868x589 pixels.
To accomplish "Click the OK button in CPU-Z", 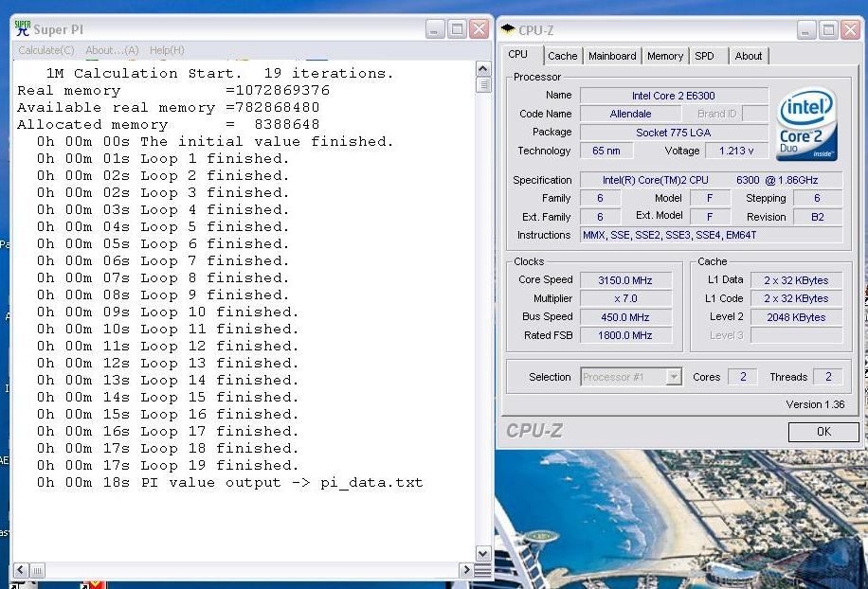I will (823, 432).
